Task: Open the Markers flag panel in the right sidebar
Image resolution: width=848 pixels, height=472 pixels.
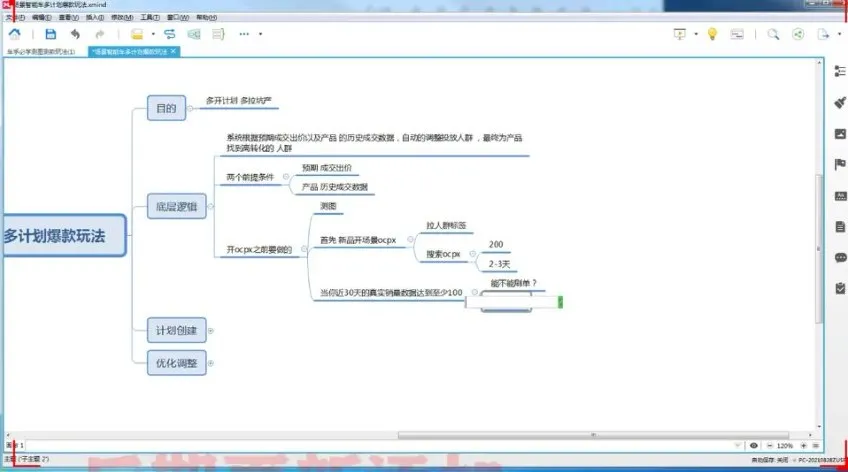Action: (x=839, y=164)
